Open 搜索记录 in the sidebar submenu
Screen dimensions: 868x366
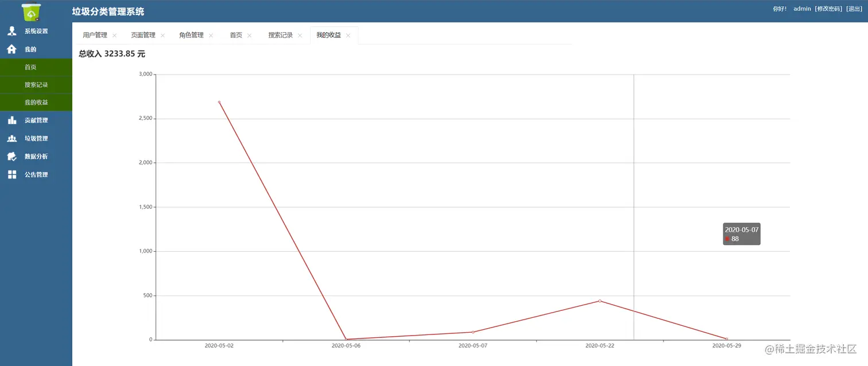[x=36, y=85]
